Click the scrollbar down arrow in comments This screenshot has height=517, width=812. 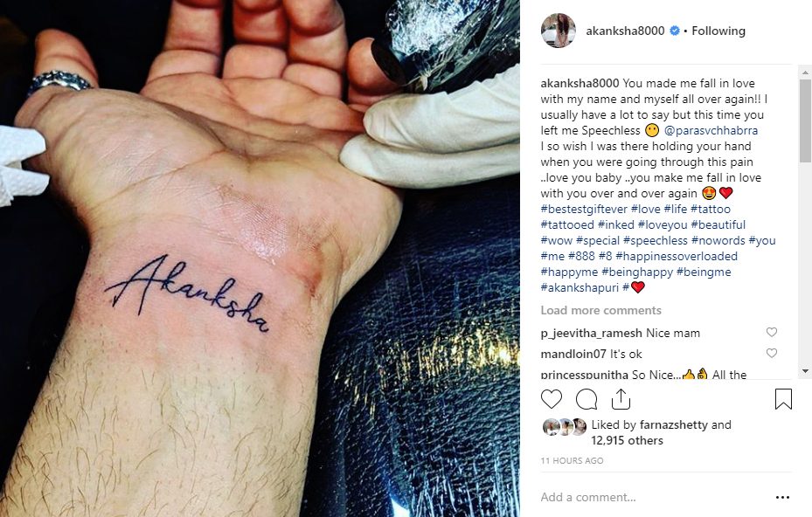805,371
